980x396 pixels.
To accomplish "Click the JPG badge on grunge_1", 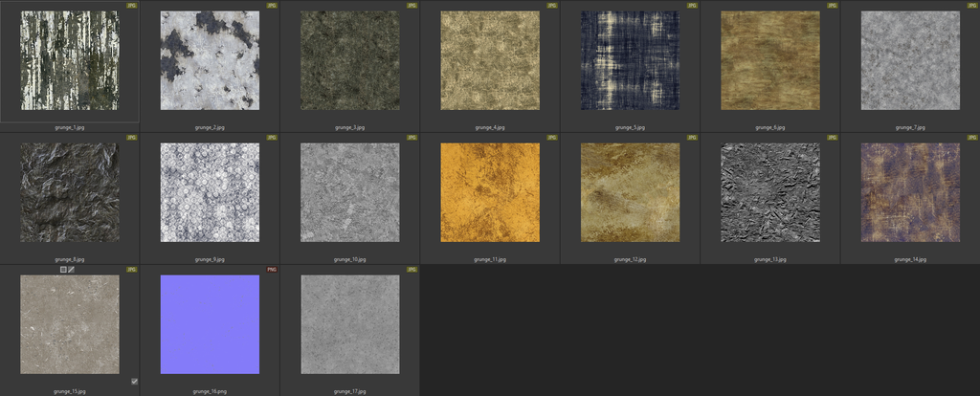I will click(132, 5).
